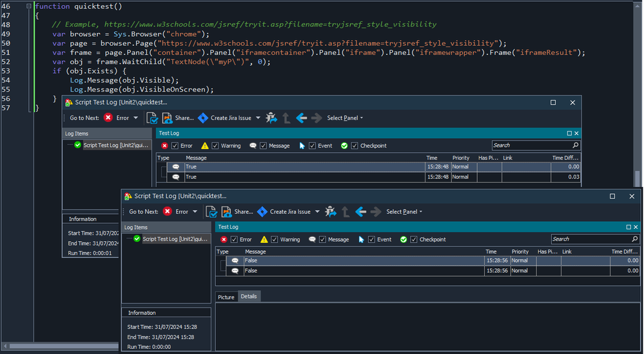Image resolution: width=644 pixels, height=354 pixels.
Task: Toggle the Checkpoint checkbox in the upper Test Log
Action: tap(355, 146)
